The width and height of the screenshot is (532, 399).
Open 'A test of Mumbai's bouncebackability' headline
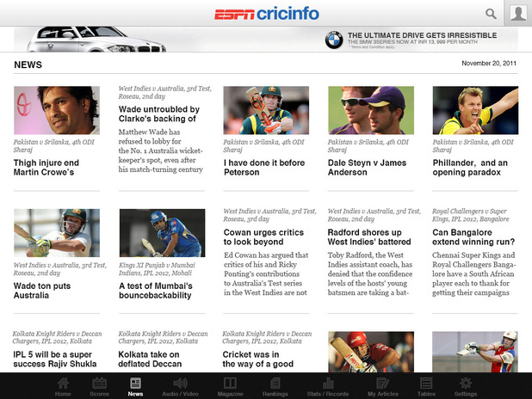click(x=156, y=291)
